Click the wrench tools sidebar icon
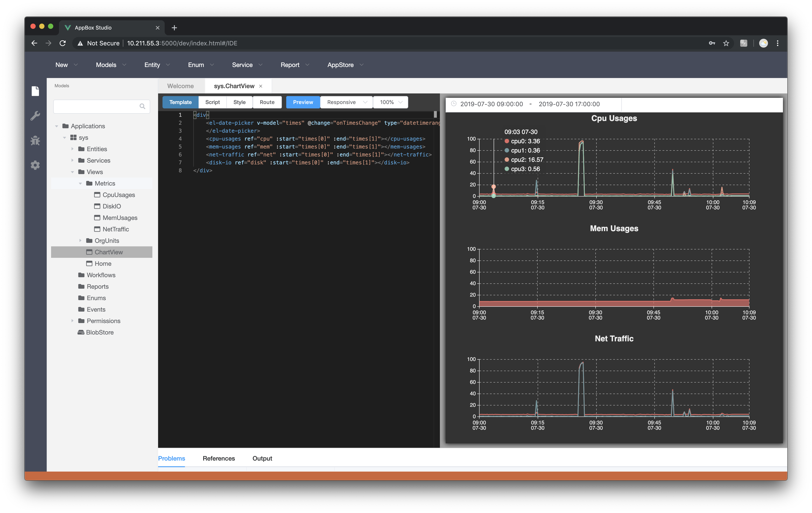812x513 pixels. point(35,116)
